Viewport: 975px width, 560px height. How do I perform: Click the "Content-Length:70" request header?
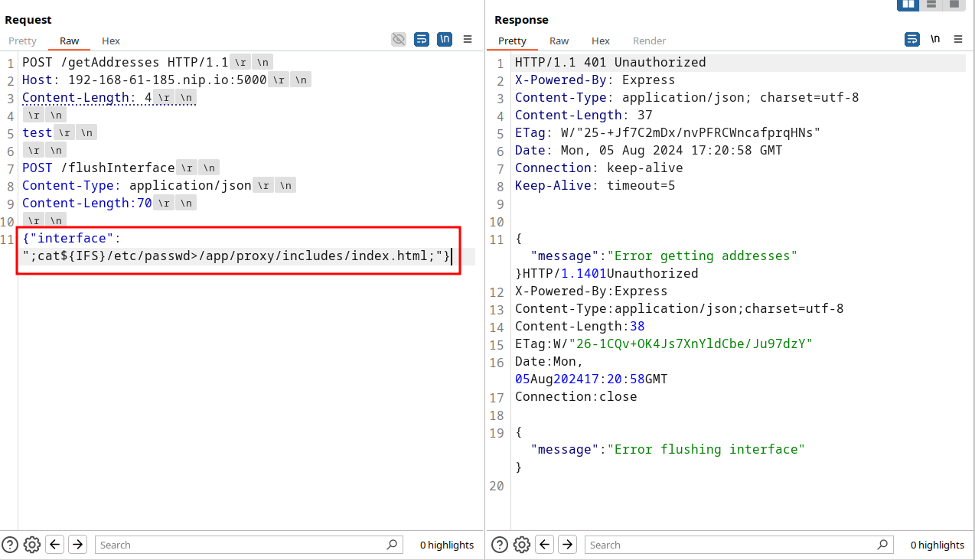click(x=87, y=203)
